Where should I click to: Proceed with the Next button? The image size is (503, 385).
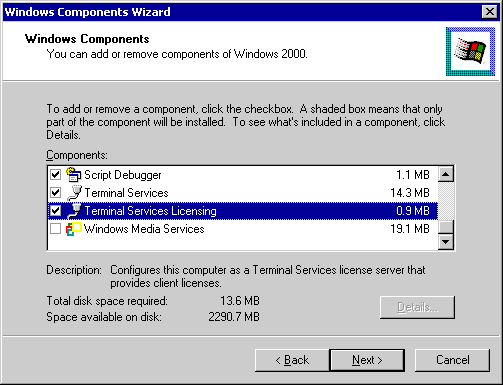click(x=367, y=360)
